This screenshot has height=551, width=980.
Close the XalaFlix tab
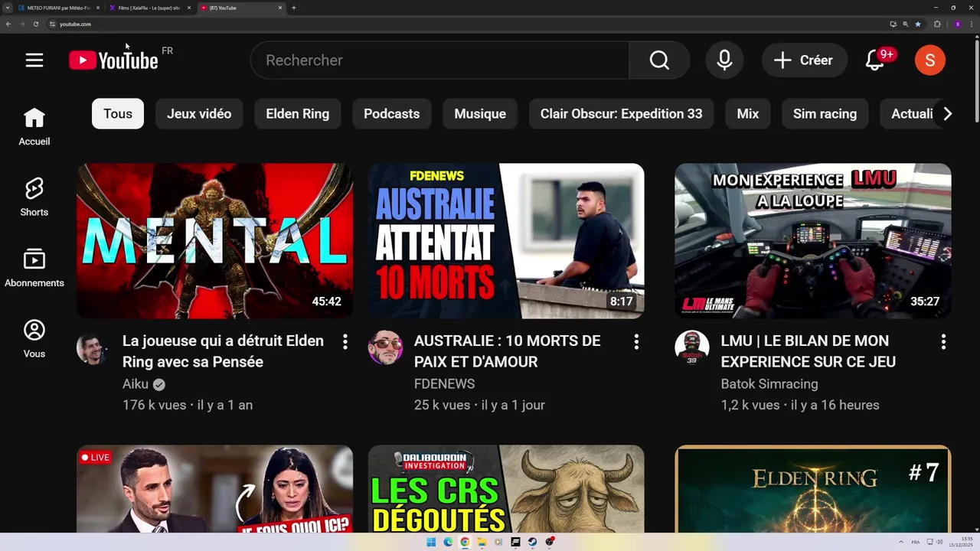[189, 8]
